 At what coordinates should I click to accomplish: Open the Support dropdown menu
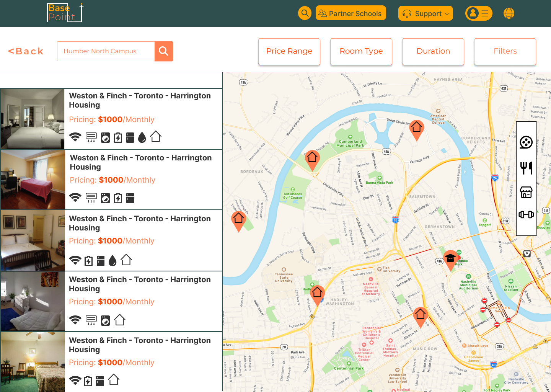coord(425,13)
